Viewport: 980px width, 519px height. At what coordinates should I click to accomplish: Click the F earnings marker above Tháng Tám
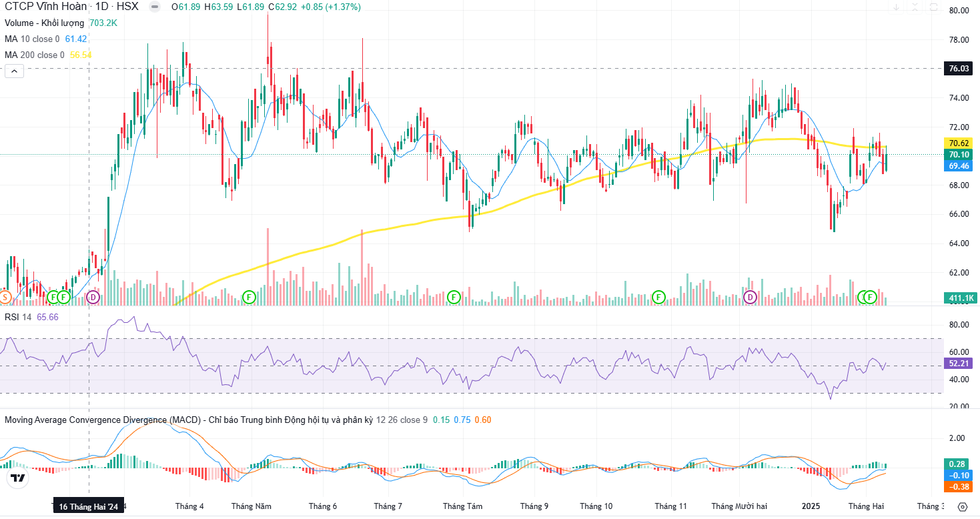tap(454, 297)
